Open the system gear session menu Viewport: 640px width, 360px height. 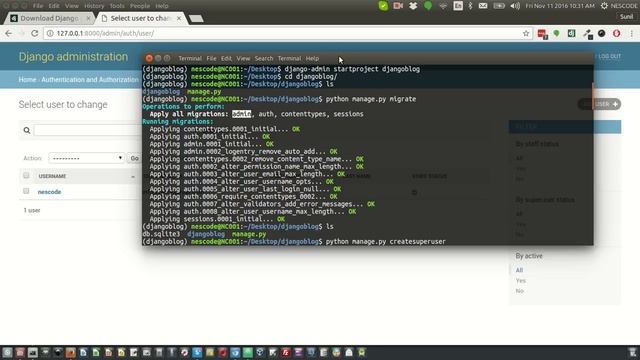coord(604,6)
